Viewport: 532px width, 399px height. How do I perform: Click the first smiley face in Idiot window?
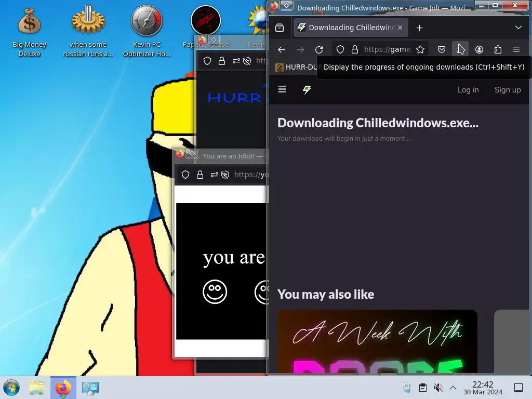215,291
